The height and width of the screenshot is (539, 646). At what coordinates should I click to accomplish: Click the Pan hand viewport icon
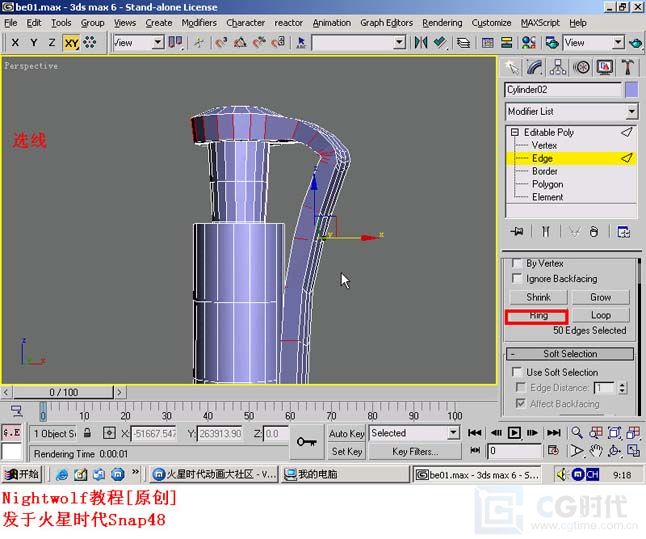click(x=595, y=451)
